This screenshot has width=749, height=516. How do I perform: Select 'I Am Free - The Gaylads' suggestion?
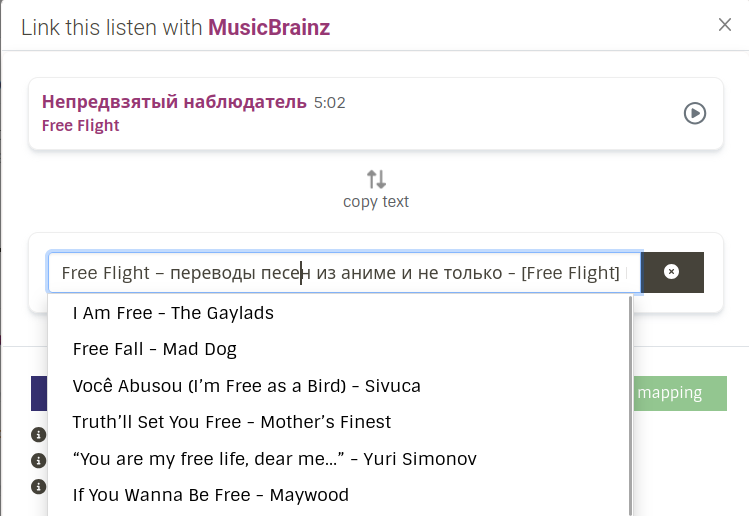[x=173, y=313]
